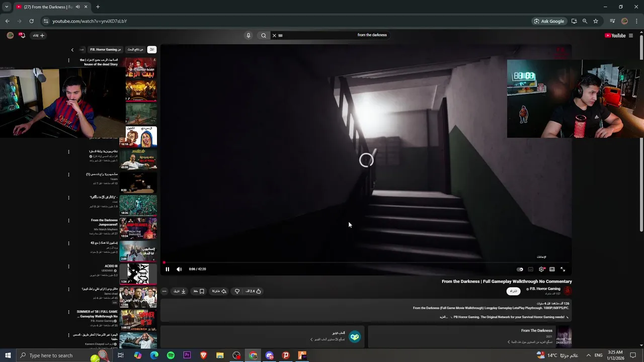Toggle the autoplay switch in the player

pyautogui.click(x=520, y=269)
